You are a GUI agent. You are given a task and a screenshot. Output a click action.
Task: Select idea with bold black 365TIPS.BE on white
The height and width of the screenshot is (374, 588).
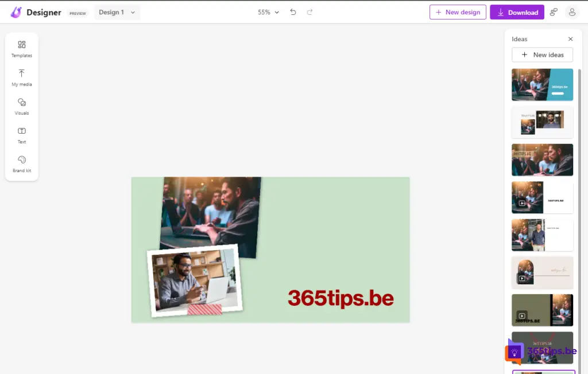coord(542,197)
